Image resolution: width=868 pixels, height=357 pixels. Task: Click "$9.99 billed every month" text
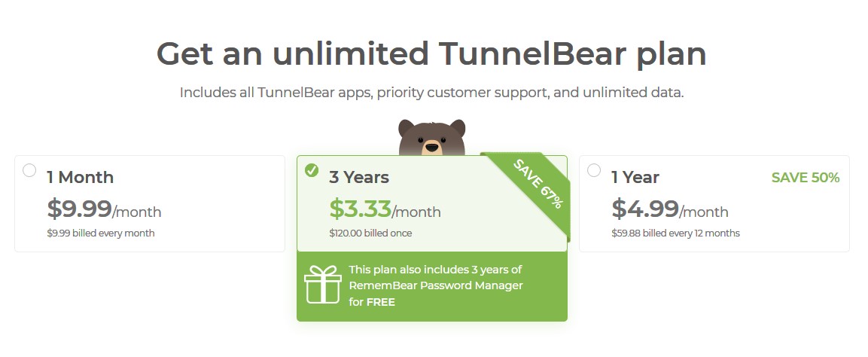pyautogui.click(x=101, y=233)
